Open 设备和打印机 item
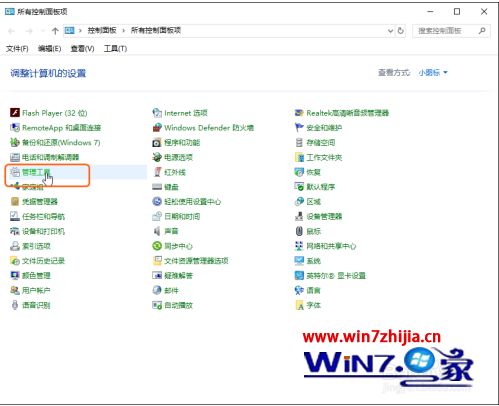The image size is (499, 406). coord(37,231)
